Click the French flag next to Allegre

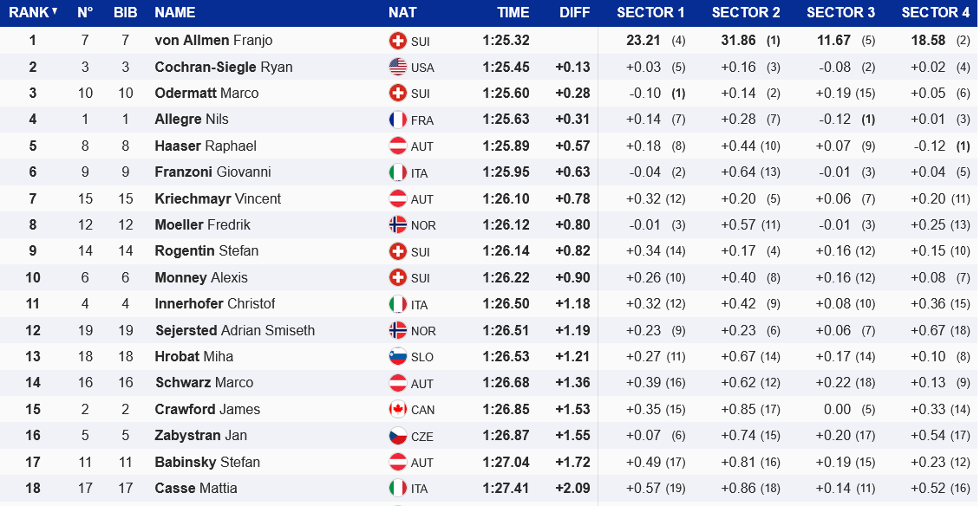tap(398, 120)
